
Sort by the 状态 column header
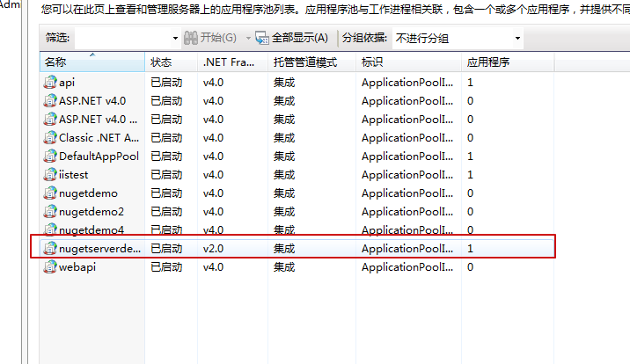pos(172,62)
